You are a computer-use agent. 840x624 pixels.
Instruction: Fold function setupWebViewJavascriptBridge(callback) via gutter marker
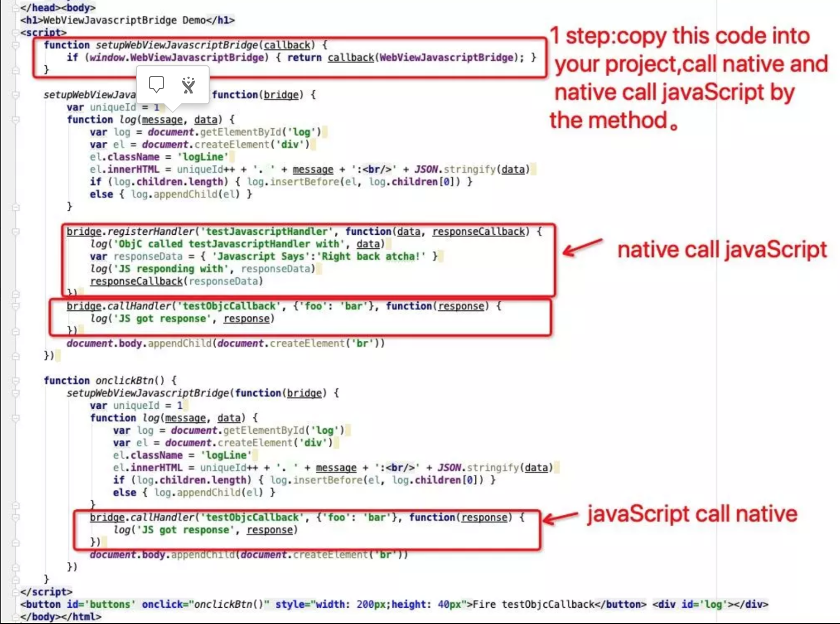tap(15, 45)
